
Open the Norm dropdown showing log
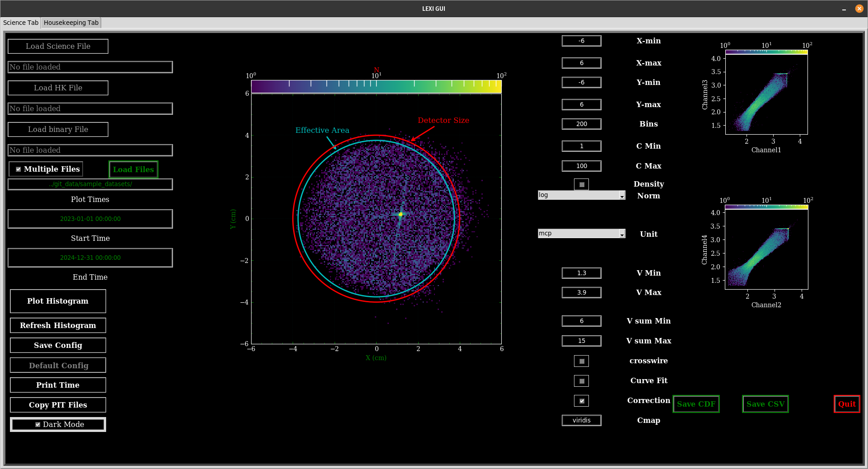click(x=581, y=195)
